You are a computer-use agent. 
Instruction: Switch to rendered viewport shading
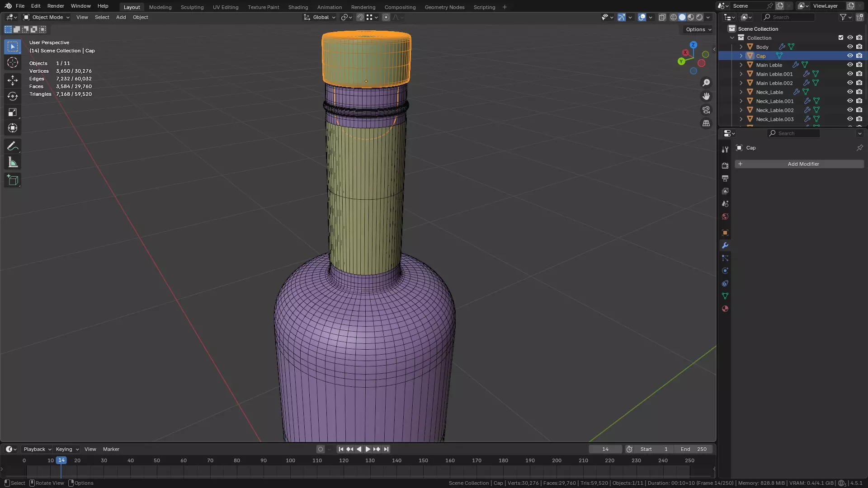pos(699,17)
